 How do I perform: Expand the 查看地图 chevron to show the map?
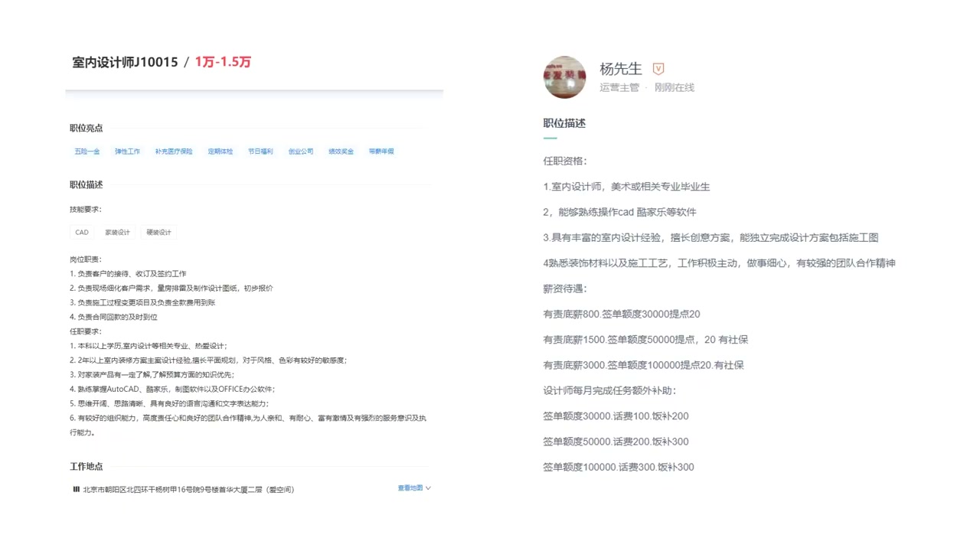(428, 487)
